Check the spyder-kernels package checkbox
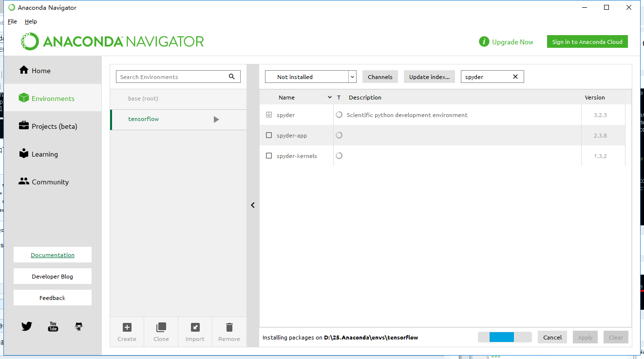This screenshot has width=644, height=359. (269, 156)
